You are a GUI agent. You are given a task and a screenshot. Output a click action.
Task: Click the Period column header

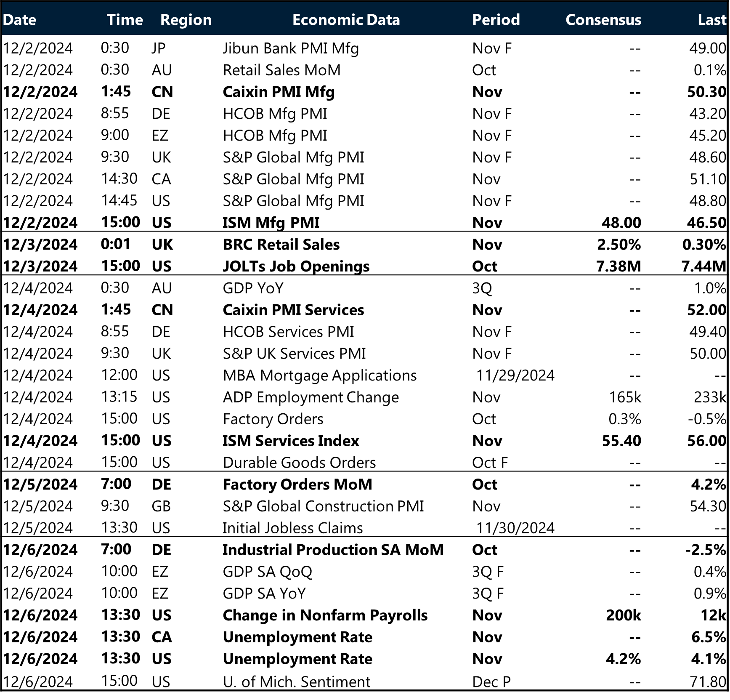(496, 20)
